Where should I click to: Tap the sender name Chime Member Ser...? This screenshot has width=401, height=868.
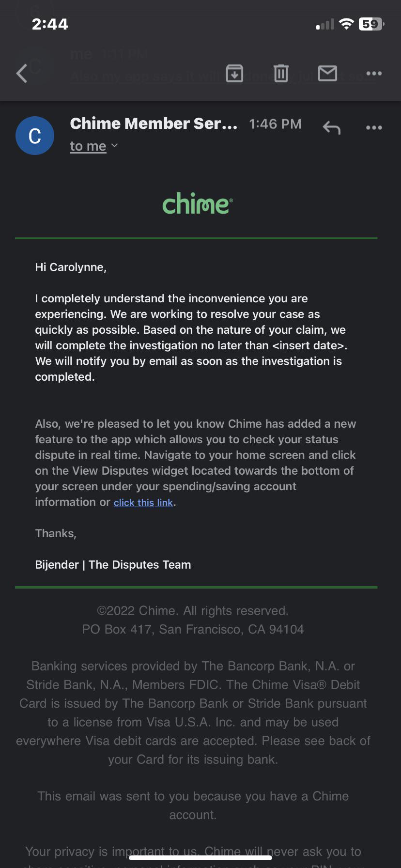coord(154,124)
